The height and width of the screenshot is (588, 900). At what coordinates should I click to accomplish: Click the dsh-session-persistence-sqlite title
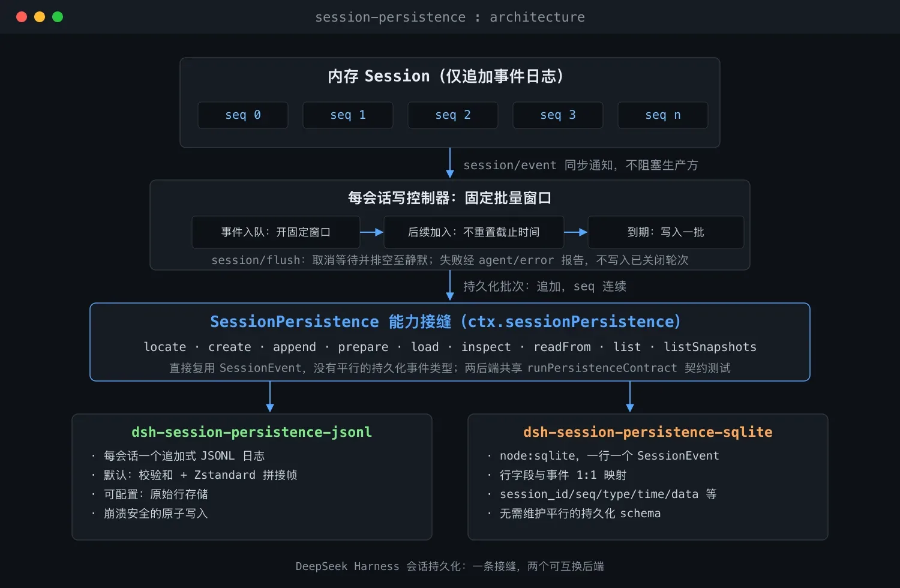[x=648, y=432]
